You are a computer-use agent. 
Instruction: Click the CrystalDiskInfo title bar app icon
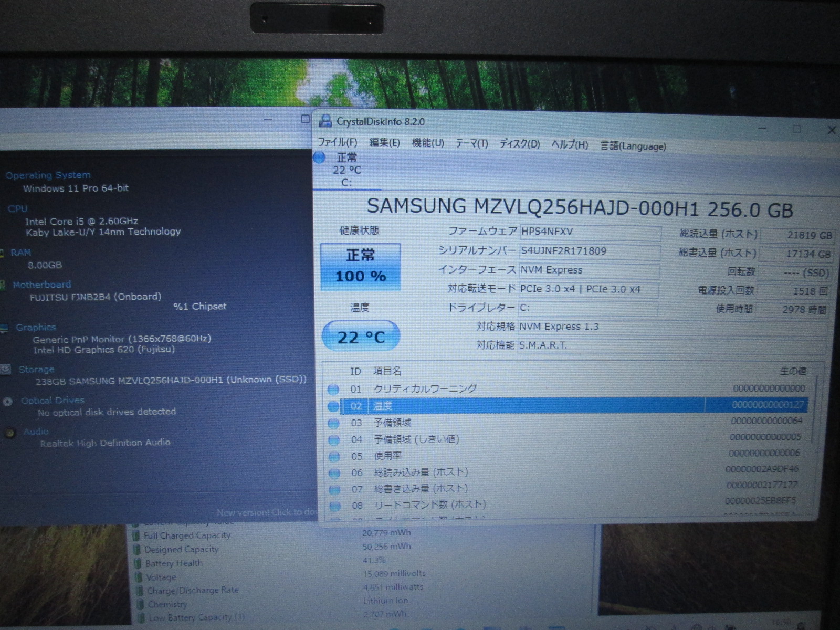point(325,121)
